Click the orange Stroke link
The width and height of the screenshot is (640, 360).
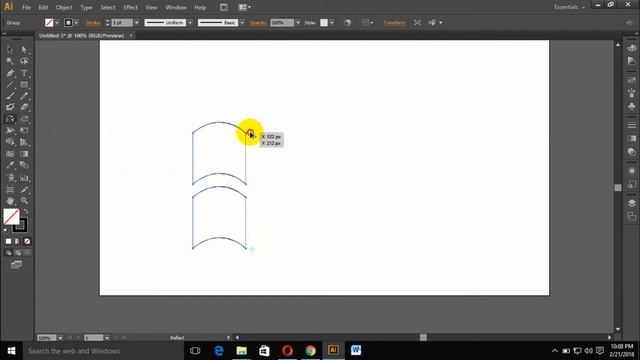93,23
